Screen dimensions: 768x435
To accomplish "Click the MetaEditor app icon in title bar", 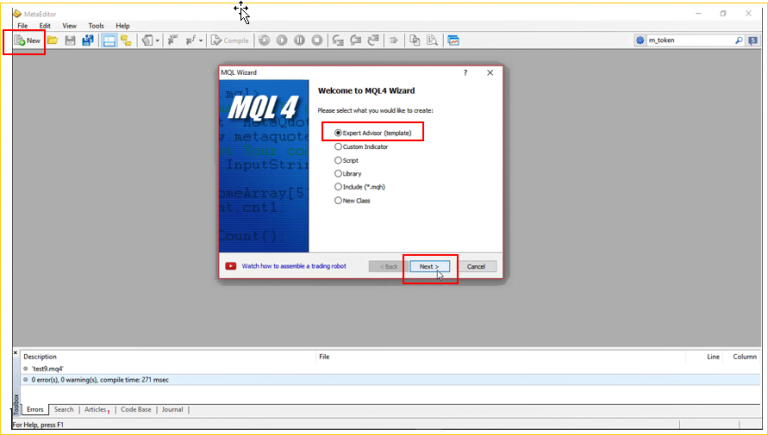I will coord(17,13).
